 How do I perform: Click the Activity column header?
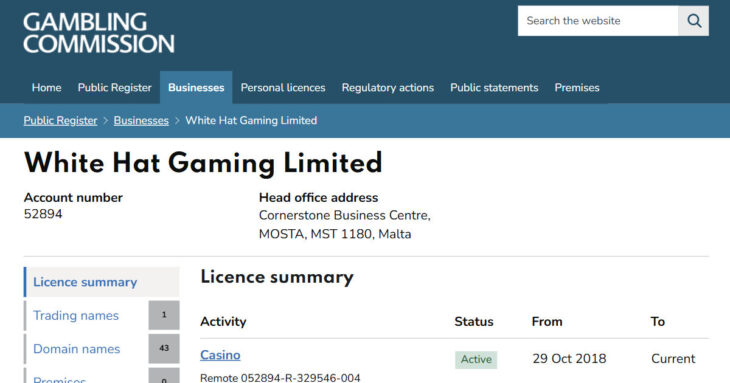click(x=223, y=322)
